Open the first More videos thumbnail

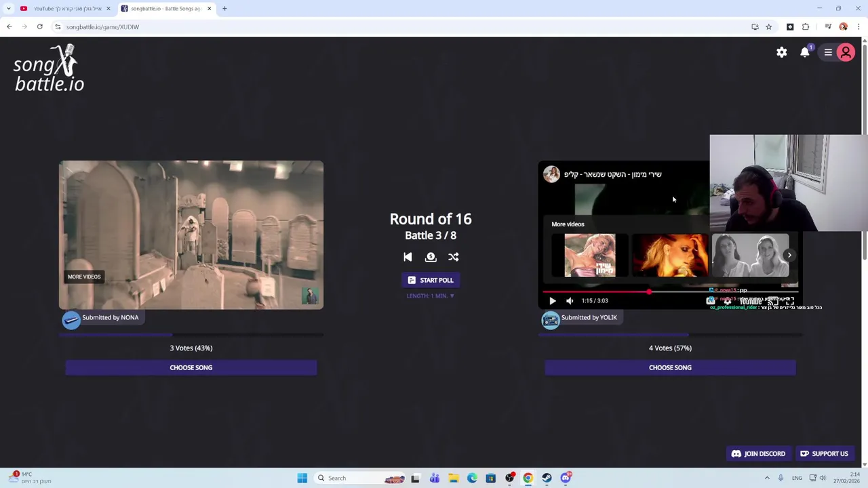[590, 256]
